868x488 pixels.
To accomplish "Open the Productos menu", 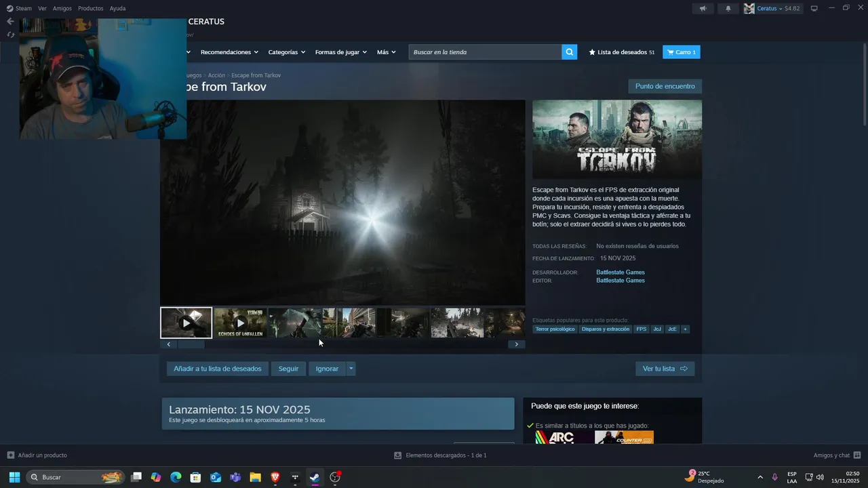I will click(91, 8).
